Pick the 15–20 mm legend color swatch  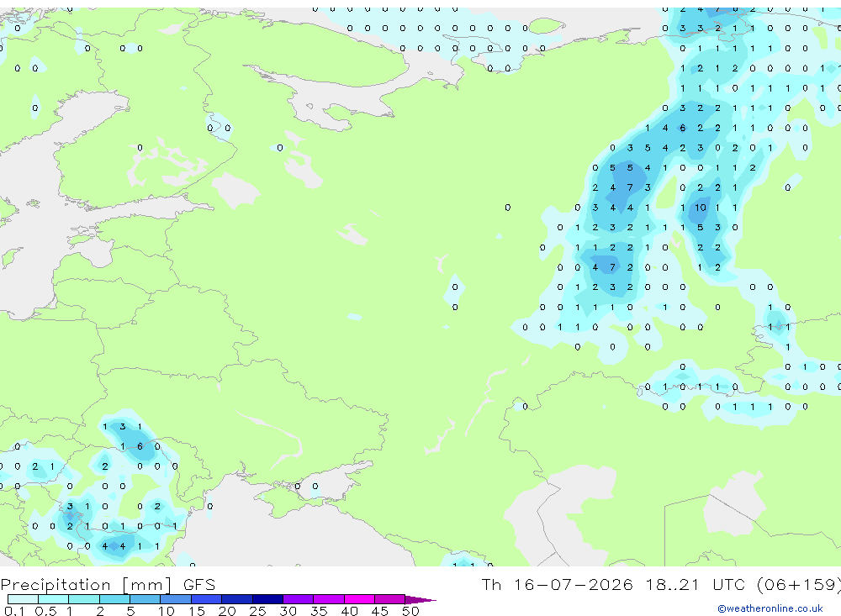click(206, 599)
